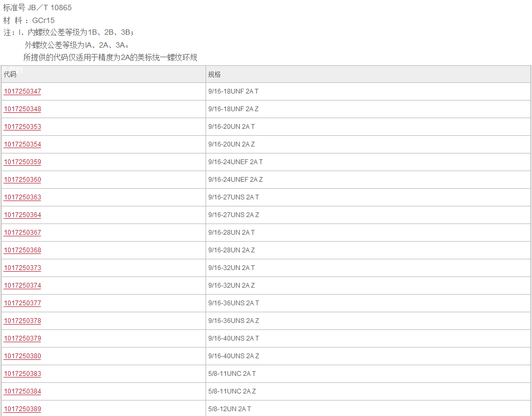532x416 pixels.
Task: Select link 1017250384
Action: pos(22,391)
